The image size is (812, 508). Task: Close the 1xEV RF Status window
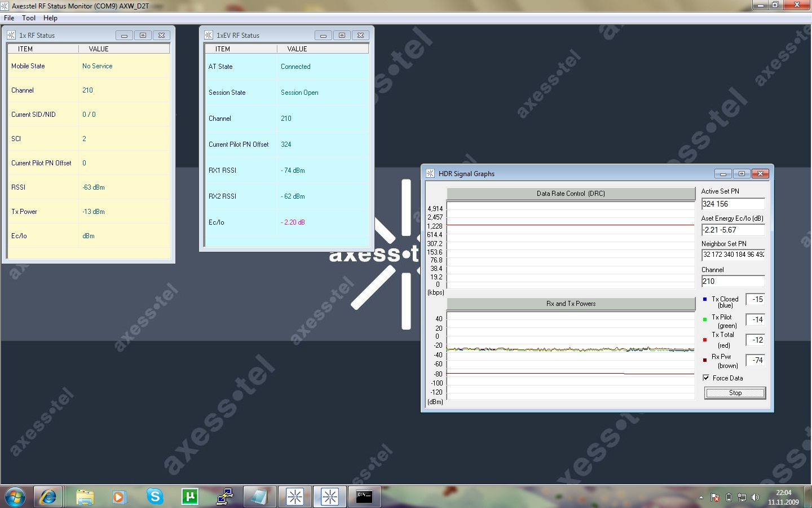tap(360, 35)
